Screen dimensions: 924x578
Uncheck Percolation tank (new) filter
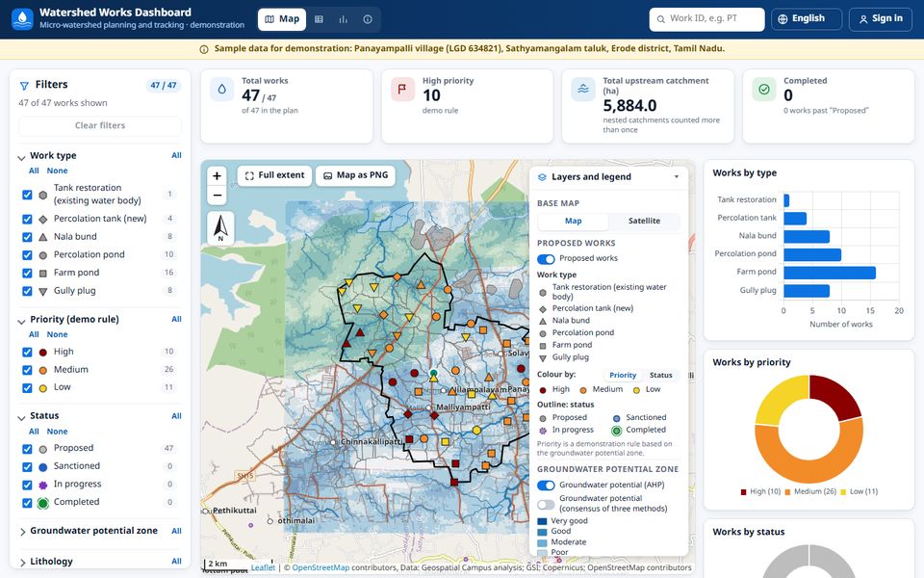tap(27, 219)
